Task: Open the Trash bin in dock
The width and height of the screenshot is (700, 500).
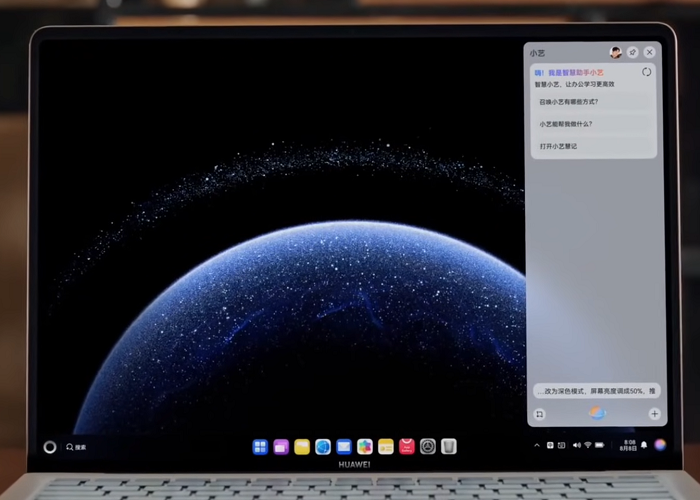Action: (x=449, y=446)
